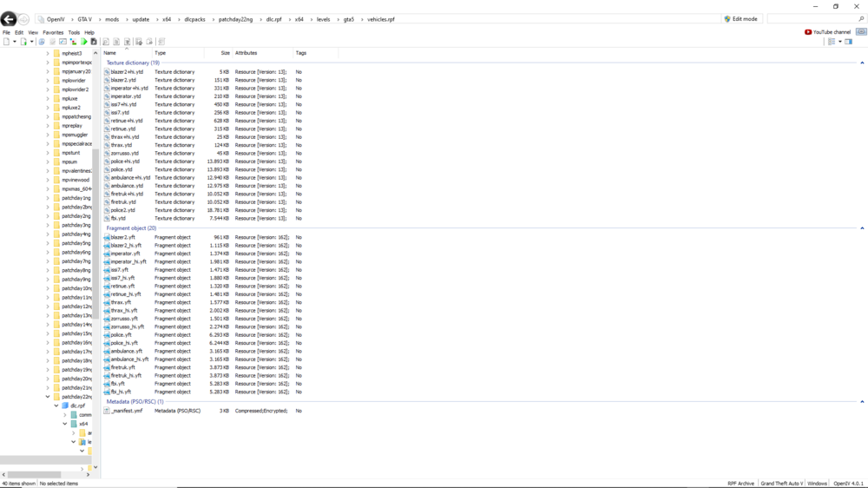Screen dimensions: 868x488
Task: Click the patchday22ng breadcrumb segment
Action: point(235,19)
